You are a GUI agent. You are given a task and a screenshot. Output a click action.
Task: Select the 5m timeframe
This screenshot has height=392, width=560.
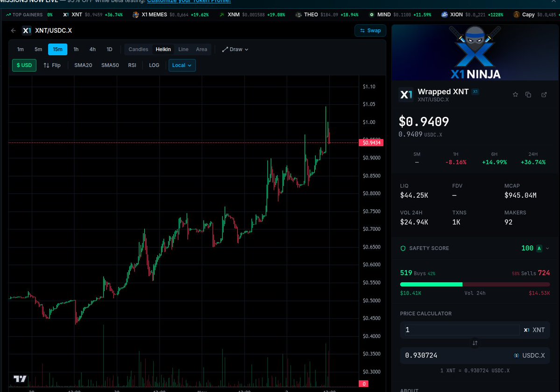pos(38,50)
